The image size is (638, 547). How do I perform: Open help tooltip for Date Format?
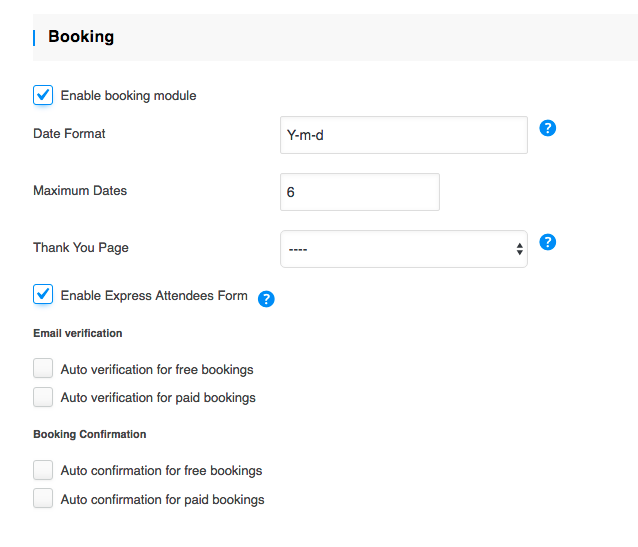pos(547,128)
